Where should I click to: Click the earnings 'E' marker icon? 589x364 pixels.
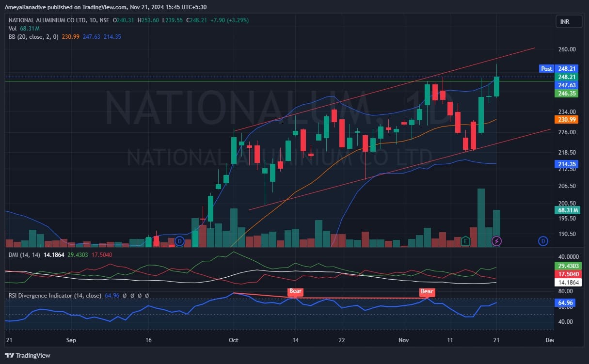(x=465, y=240)
